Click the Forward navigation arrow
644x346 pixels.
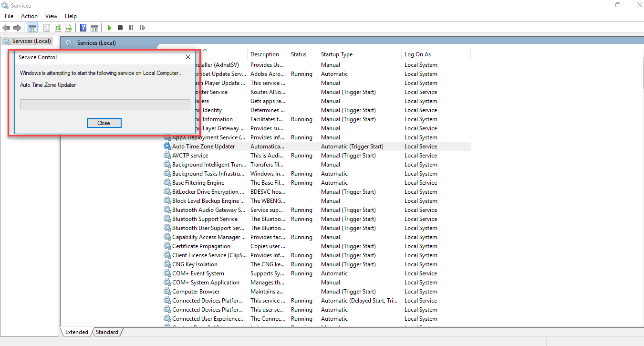point(17,27)
